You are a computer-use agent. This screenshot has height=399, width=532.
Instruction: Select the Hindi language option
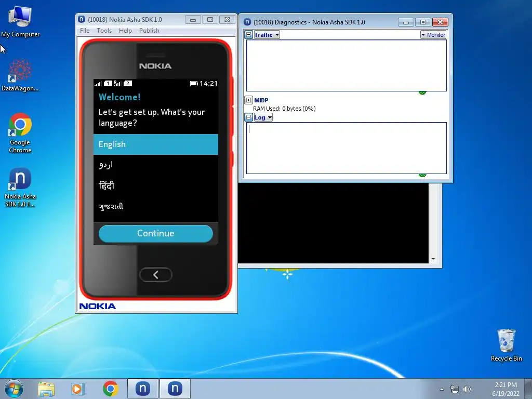pos(156,185)
